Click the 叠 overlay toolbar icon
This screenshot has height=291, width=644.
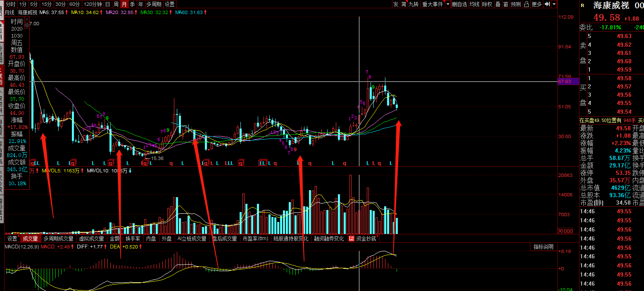pos(498,4)
